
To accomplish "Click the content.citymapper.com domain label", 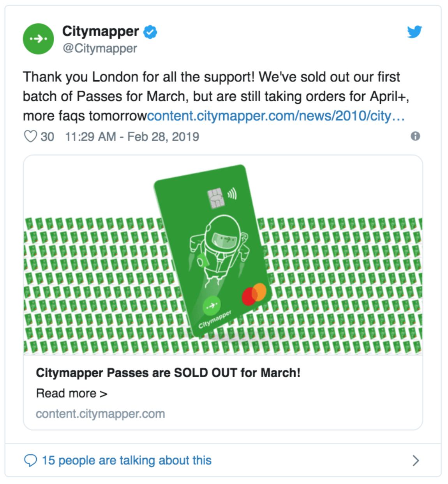I will coord(100,413).
